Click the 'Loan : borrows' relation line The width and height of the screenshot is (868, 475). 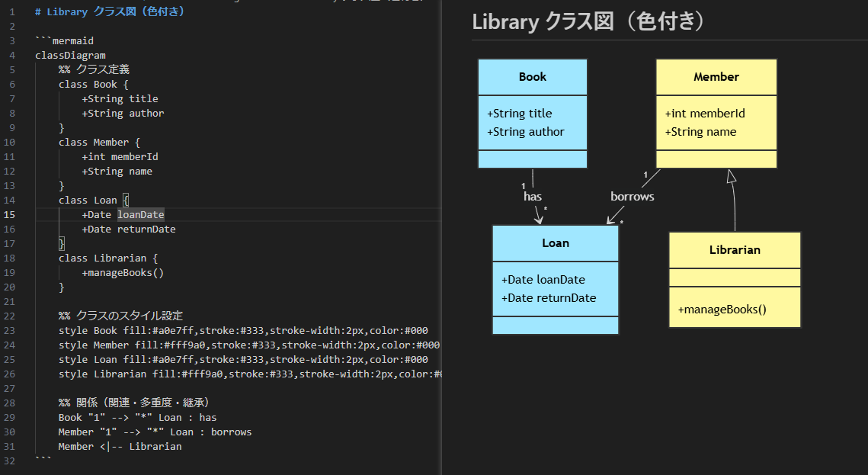coord(155,432)
